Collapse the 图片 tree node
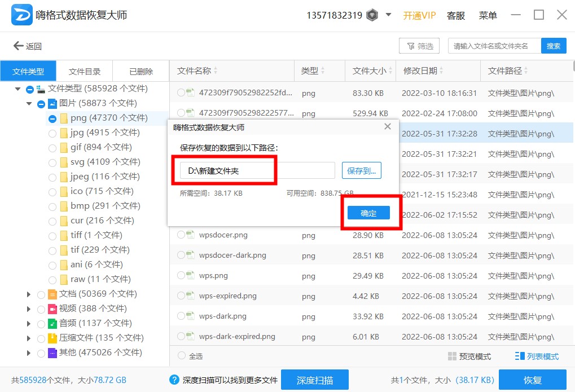Screen dimensions: 575x392 click(29, 103)
